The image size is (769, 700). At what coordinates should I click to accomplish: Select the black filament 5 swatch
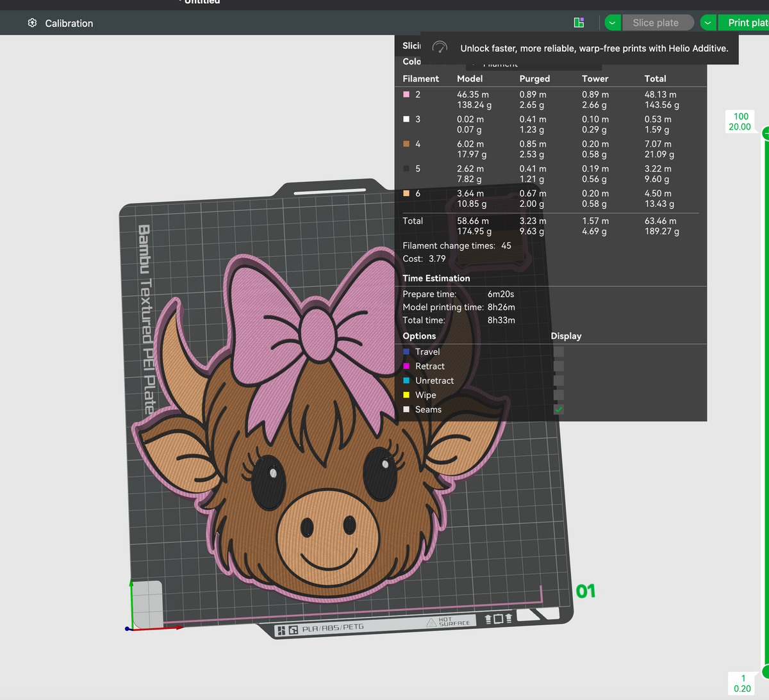pos(406,168)
